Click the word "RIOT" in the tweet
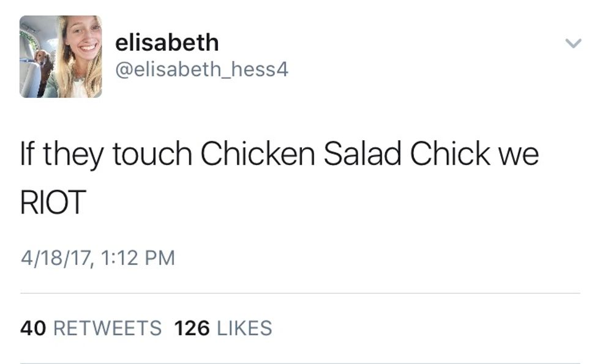This screenshot has width=600, height=364. click(53, 202)
